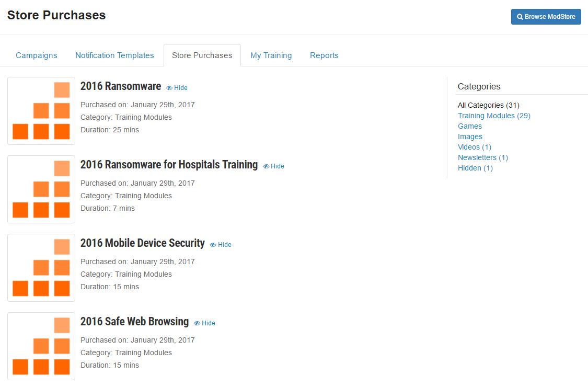
Task: Hide 2016 Ransomware for Hospitals Training
Action: point(274,166)
